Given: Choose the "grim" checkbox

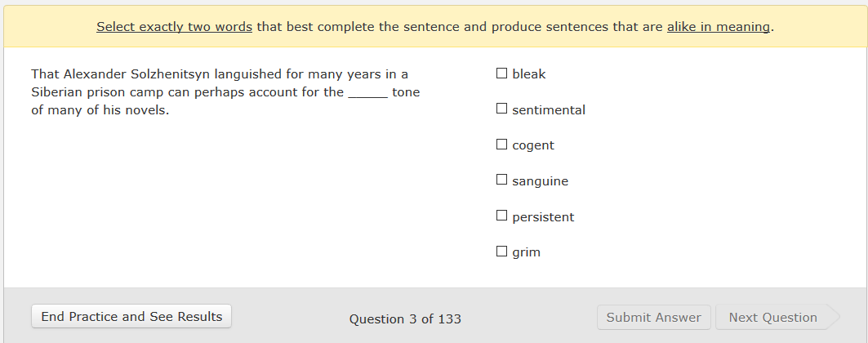Looking at the screenshot, I should point(502,252).
